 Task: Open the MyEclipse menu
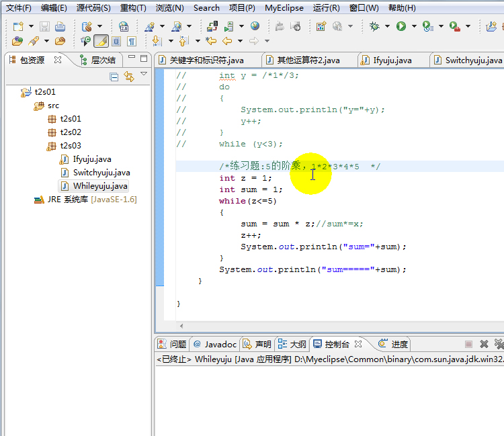[x=284, y=8]
